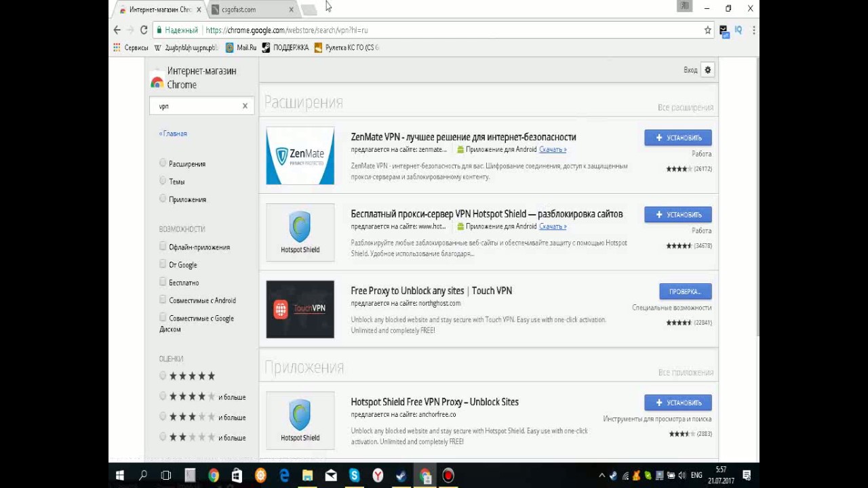The height and width of the screenshot is (488, 868).
Task: Open File Explorer from the taskbar
Action: (307, 475)
